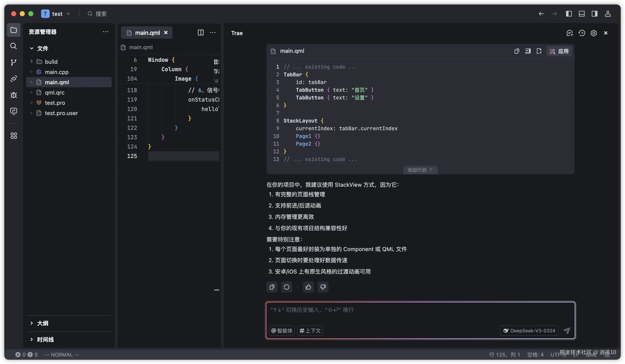
Task: Open the Extensions sidebar icon
Action: (14, 136)
